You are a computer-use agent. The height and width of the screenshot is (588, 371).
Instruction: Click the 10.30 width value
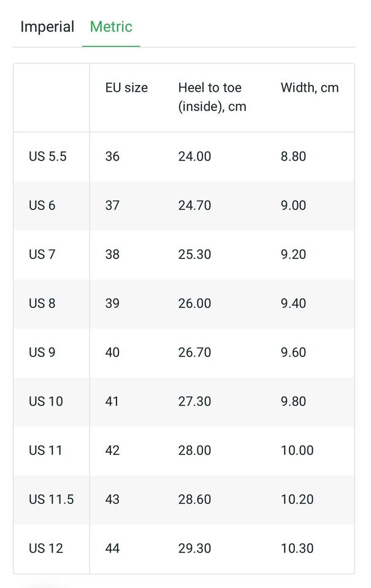(x=297, y=548)
